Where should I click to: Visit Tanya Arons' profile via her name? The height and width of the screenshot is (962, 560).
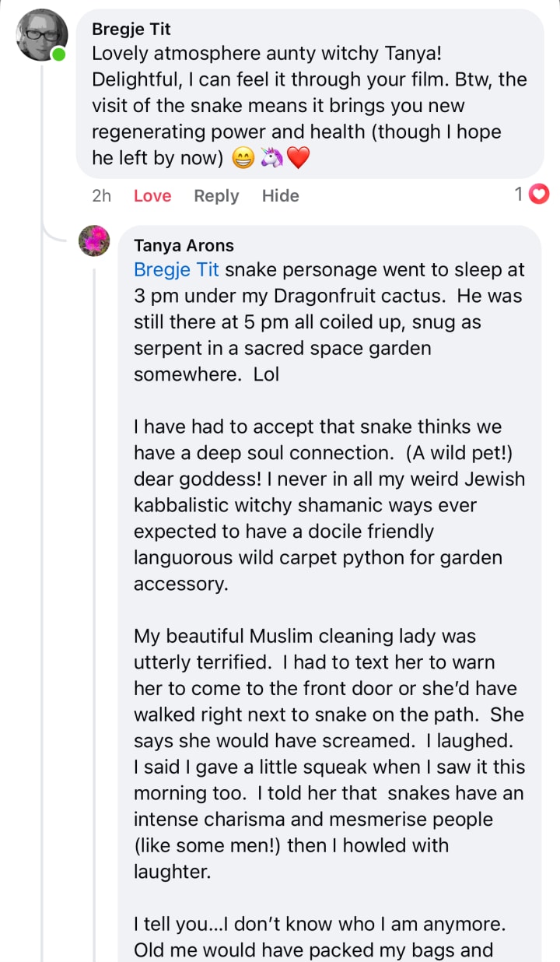(x=184, y=245)
